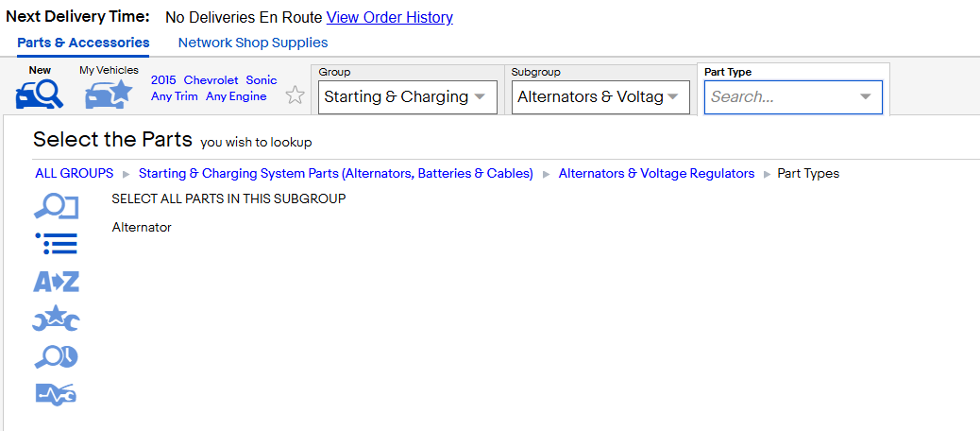
Task: Choose Select All Parts In This Subgroup
Action: click(228, 198)
